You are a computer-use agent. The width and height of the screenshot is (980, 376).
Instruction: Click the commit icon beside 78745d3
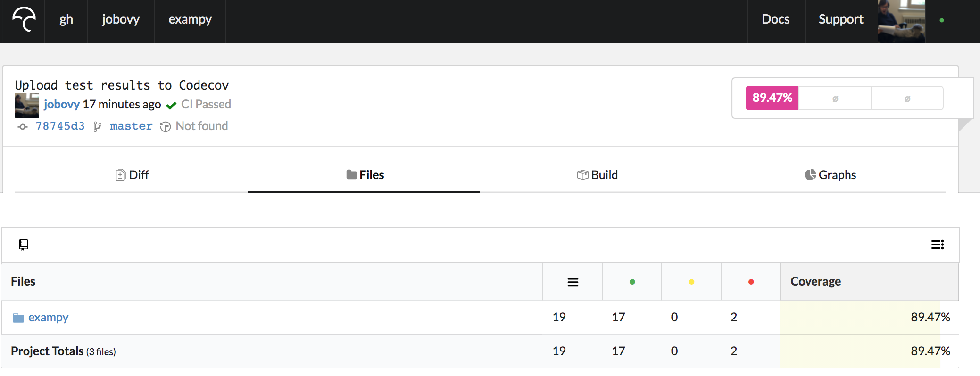(x=23, y=126)
